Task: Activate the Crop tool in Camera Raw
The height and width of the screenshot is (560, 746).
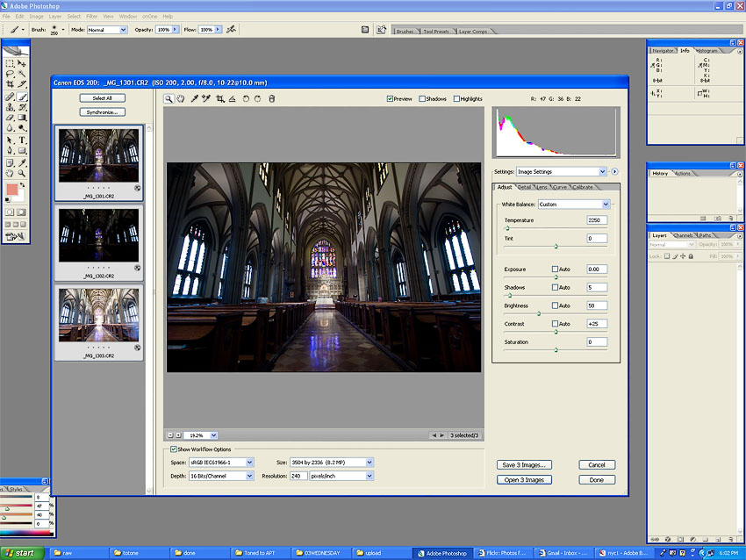Action: tap(220, 98)
